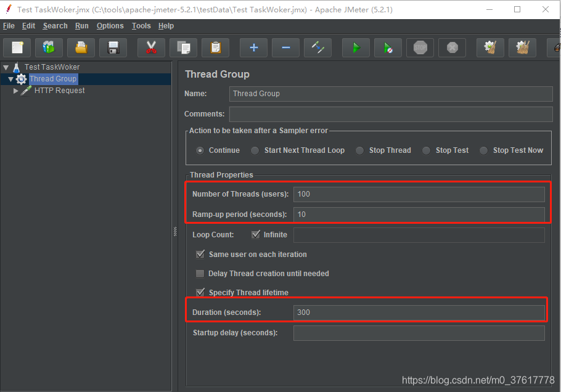Click the Number of Threads field
561x392 pixels.
click(x=419, y=194)
